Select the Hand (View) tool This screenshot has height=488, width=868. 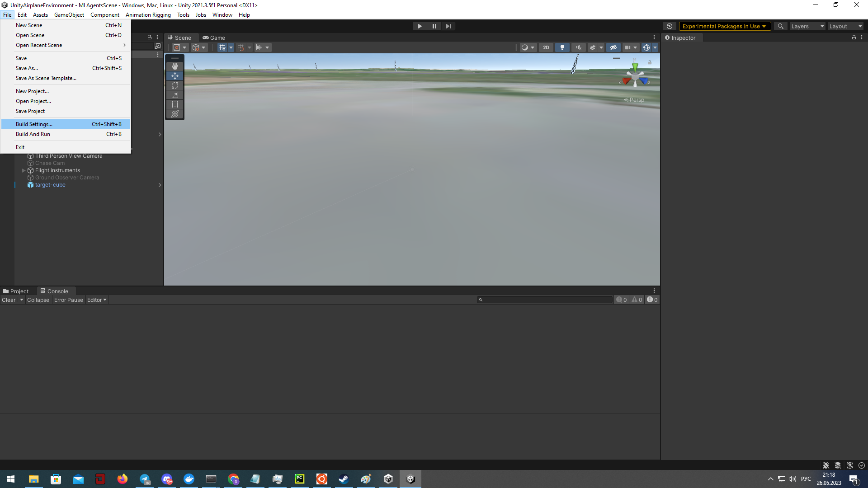click(175, 66)
